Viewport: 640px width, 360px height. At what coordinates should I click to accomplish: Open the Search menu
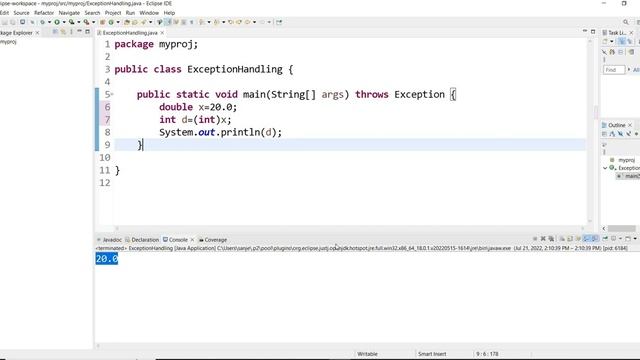(92, 13)
